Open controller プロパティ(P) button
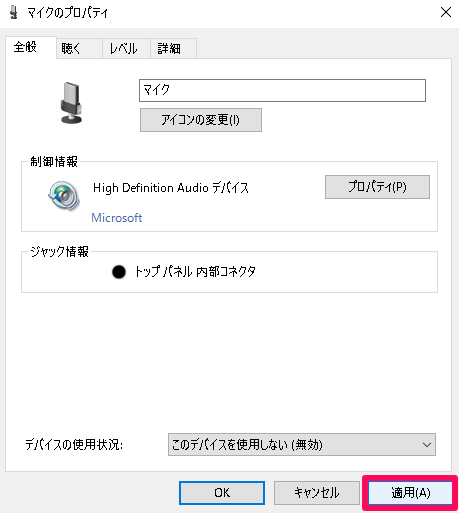459x513 pixels. coord(377,187)
